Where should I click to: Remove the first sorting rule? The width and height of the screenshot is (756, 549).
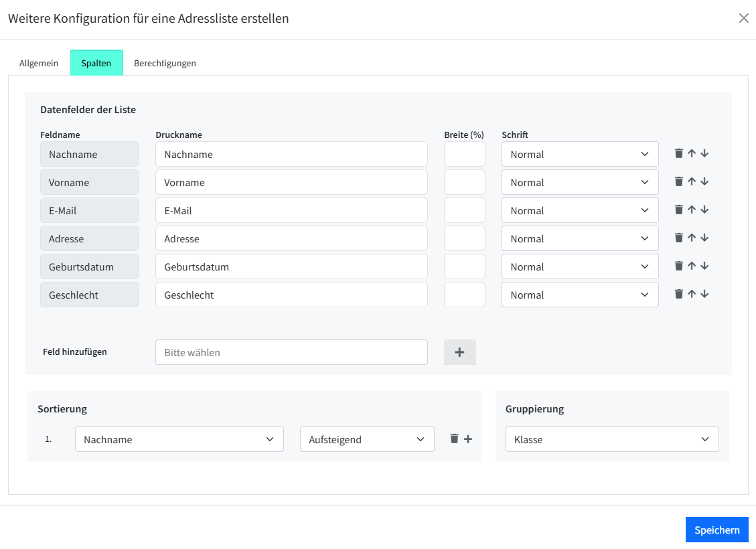[455, 439]
